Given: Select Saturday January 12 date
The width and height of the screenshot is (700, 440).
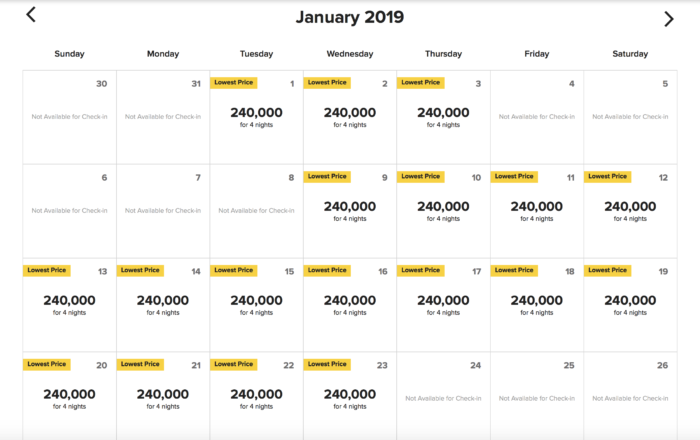Looking at the screenshot, I should [x=630, y=211].
